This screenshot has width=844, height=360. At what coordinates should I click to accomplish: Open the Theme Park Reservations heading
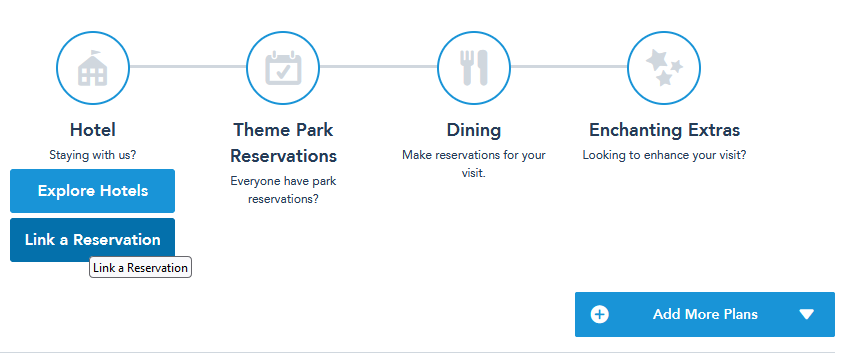283,143
